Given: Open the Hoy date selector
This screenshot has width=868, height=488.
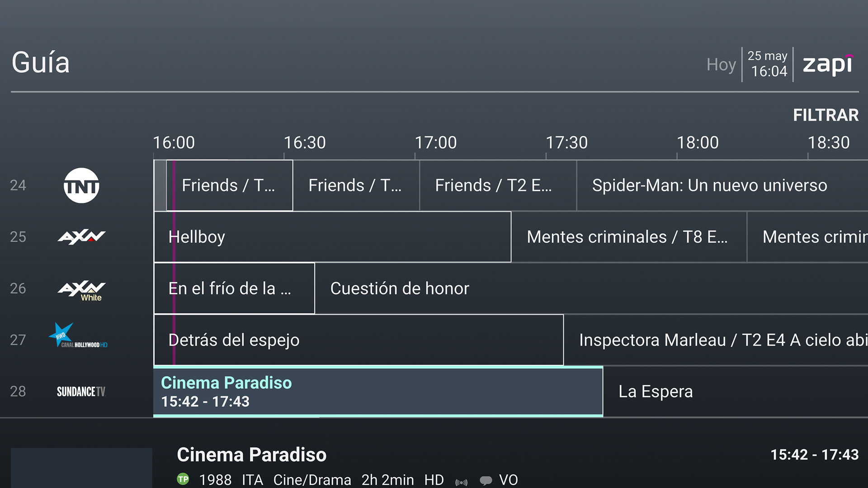Looking at the screenshot, I should click(x=721, y=65).
